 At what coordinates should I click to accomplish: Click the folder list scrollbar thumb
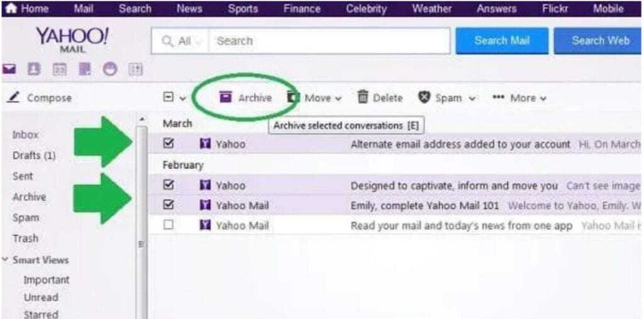(142, 222)
